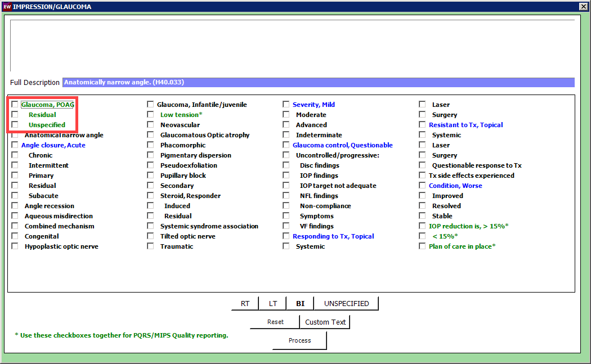Click the Reset button
The image size is (591, 364).
[x=275, y=322]
